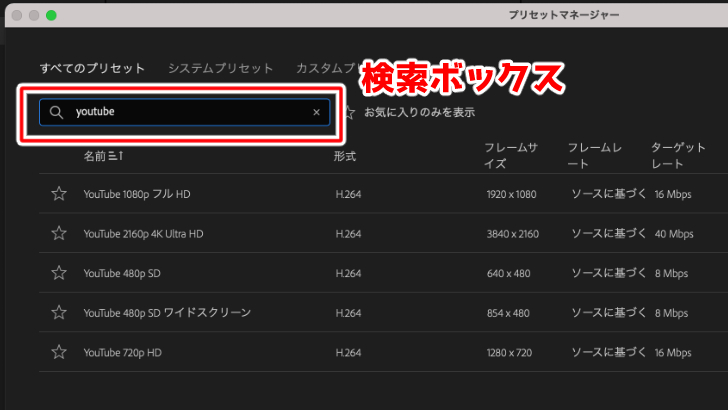Screen dimensions: 728x410
Task: Switch to すべてのプリセット tab
Action: [x=92, y=68]
